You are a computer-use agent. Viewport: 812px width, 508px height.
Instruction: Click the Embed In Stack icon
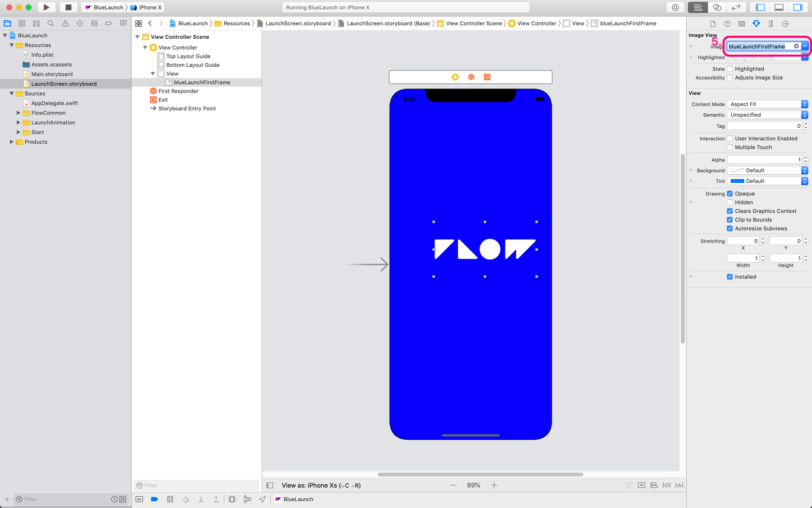(641, 485)
